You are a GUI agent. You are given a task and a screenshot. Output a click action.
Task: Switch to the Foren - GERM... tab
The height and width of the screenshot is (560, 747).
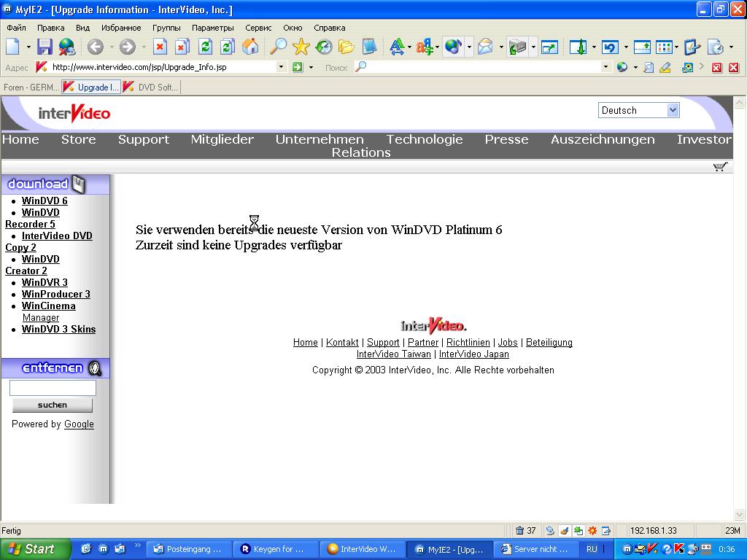[x=31, y=87]
